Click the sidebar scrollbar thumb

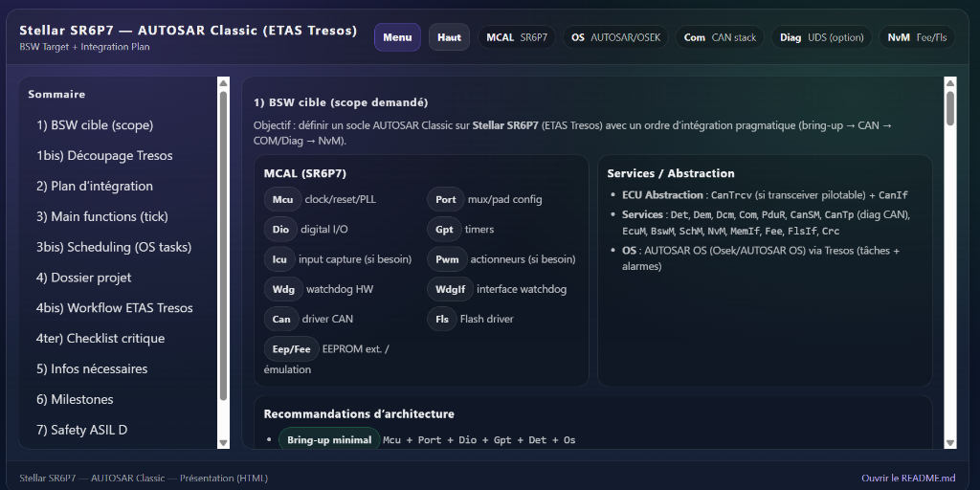tap(224, 246)
